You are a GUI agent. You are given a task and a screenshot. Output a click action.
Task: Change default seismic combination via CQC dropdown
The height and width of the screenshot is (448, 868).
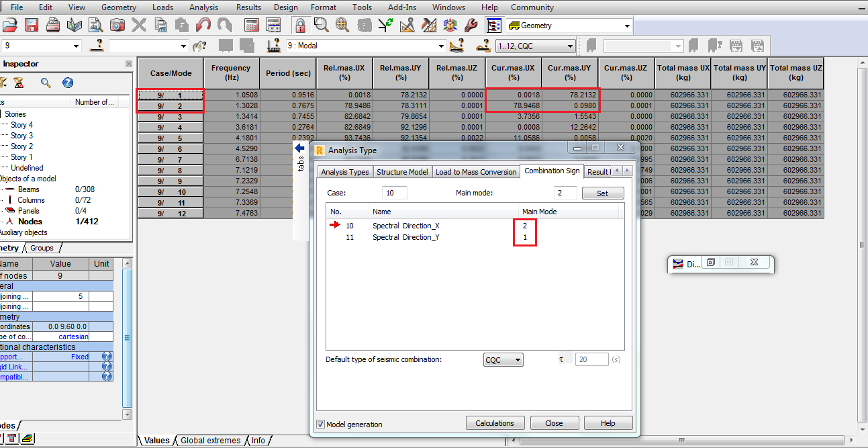pos(503,359)
